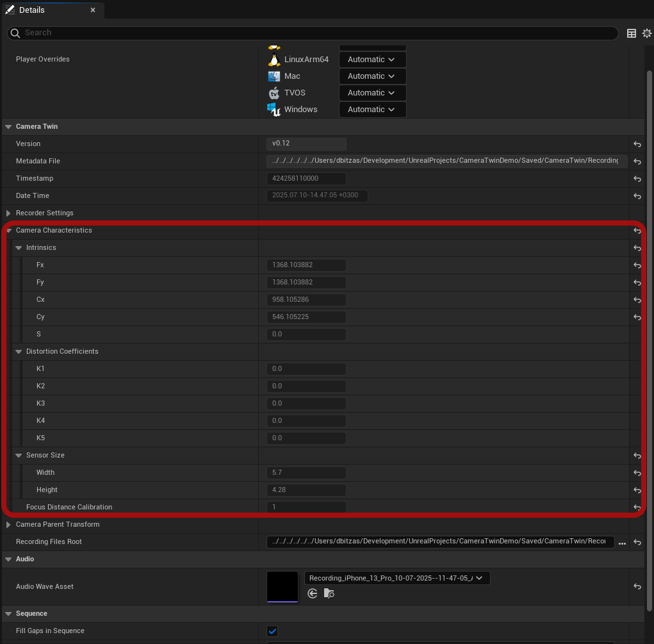Expand the Recorder Settings section

[x=8, y=213]
